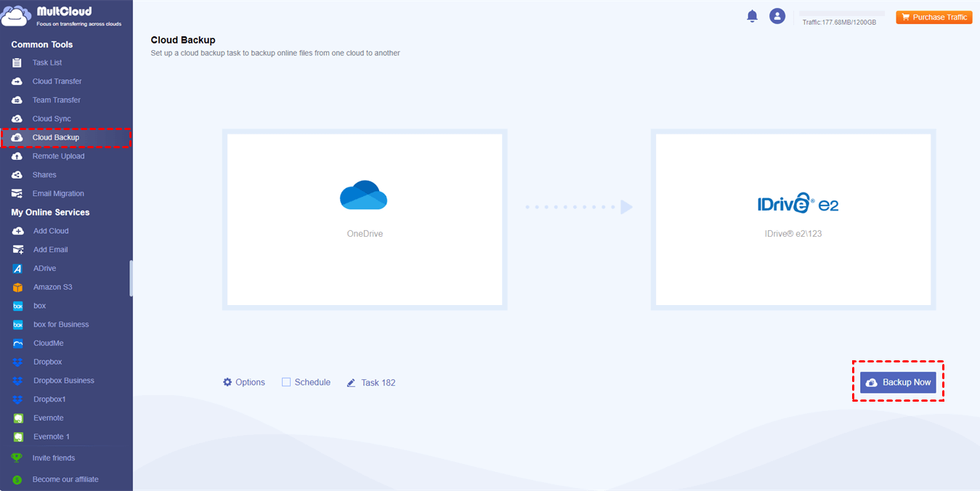980x491 pixels.
Task: Click the Dropbox Business text label
Action: [x=64, y=381]
